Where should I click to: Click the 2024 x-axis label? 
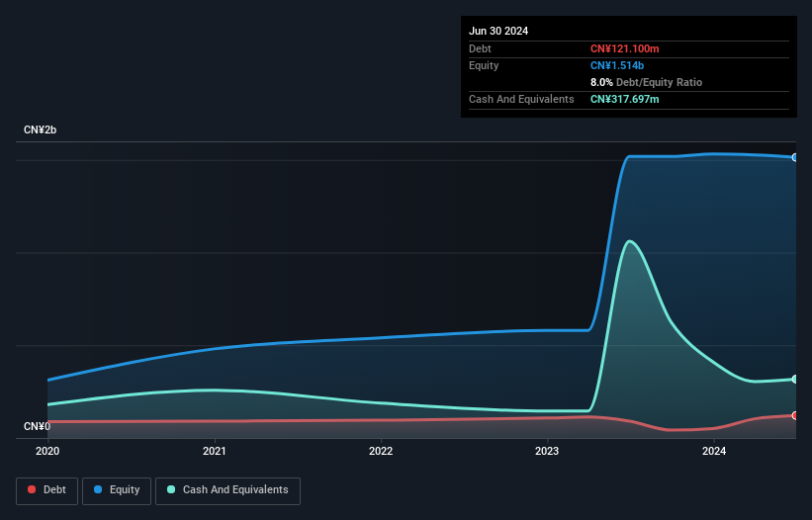click(714, 451)
